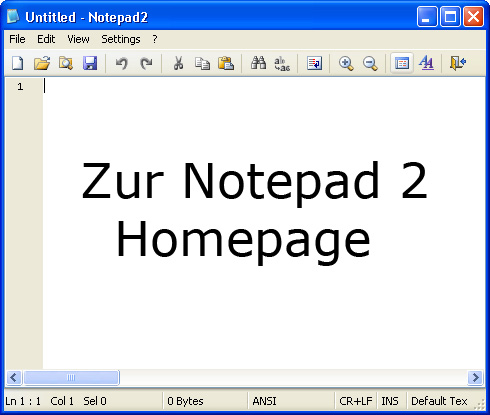Click the CR+LF line ending status
Image resolution: width=490 pixels, height=415 pixels.
click(x=355, y=401)
